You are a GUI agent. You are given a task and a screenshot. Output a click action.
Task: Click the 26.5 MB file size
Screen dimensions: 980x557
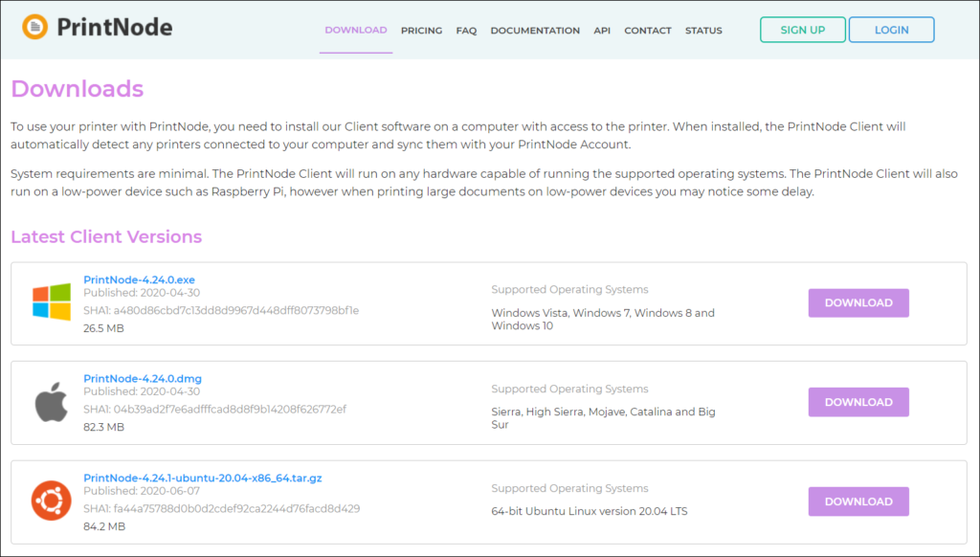pos(103,328)
